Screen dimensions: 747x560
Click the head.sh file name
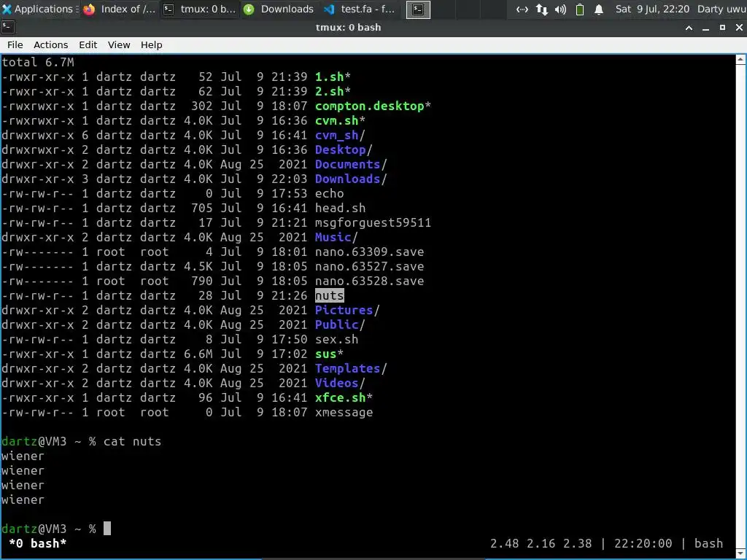tap(340, 208)
